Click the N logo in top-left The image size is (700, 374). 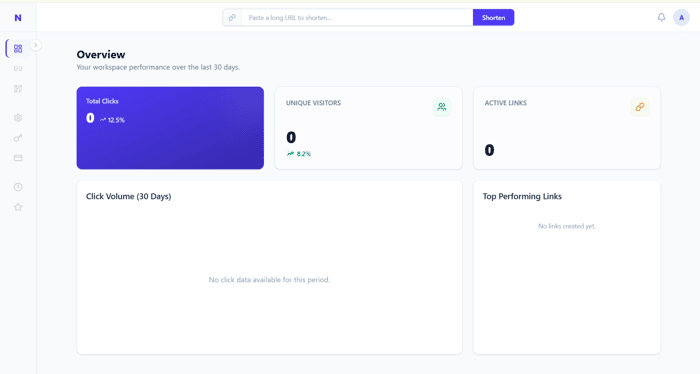pyautogui.click(x=18, y=18)
